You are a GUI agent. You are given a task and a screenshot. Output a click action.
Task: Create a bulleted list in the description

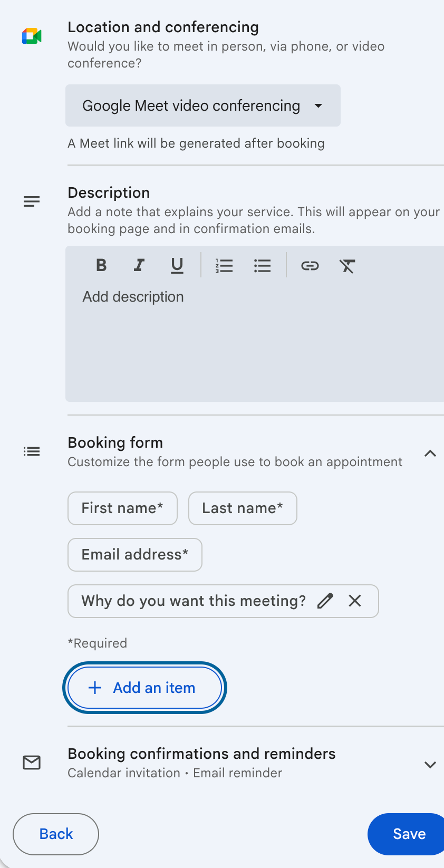[x=262, y=265]
